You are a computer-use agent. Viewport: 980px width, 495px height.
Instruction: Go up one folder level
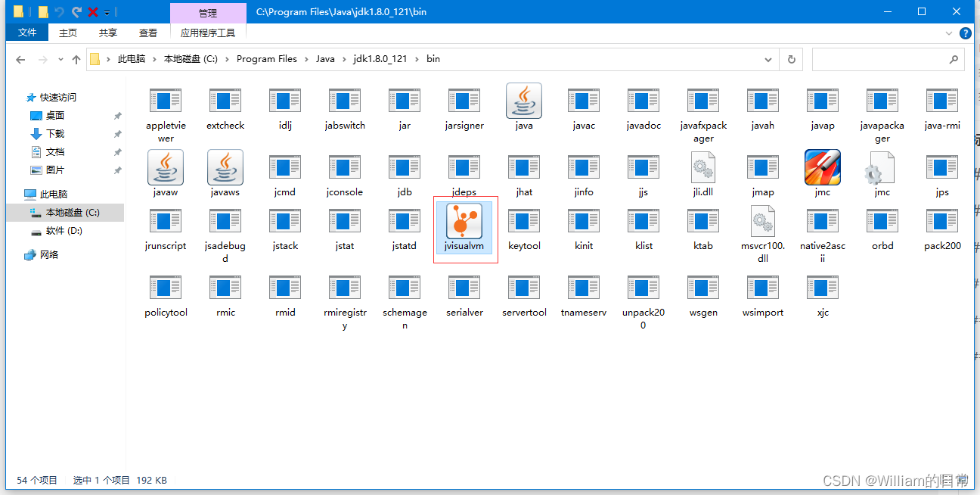point(76,59)
